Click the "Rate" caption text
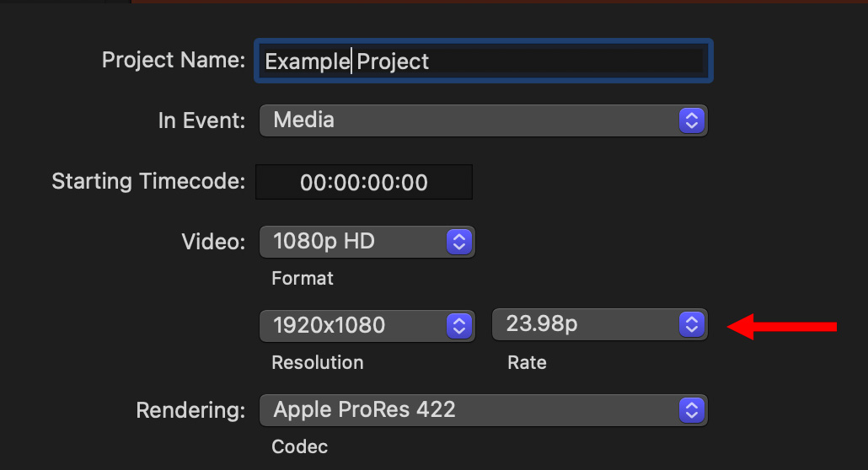This screenshot has height=470, width=868. coord(527,362)
